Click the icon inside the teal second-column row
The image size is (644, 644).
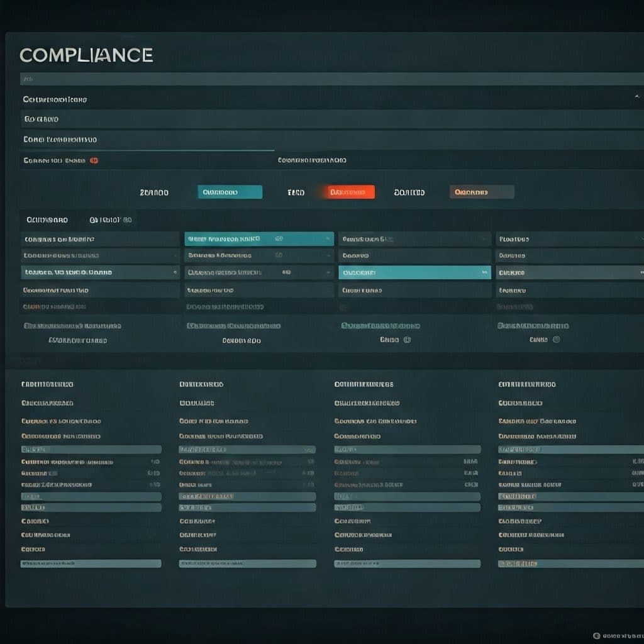[279, 239]
